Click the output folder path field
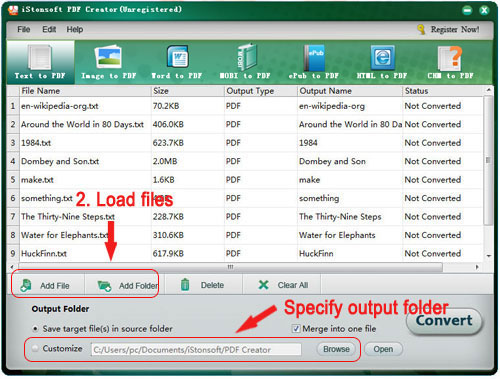The width and height of the screenshot is (500, 379). click(x=196, y=350)
